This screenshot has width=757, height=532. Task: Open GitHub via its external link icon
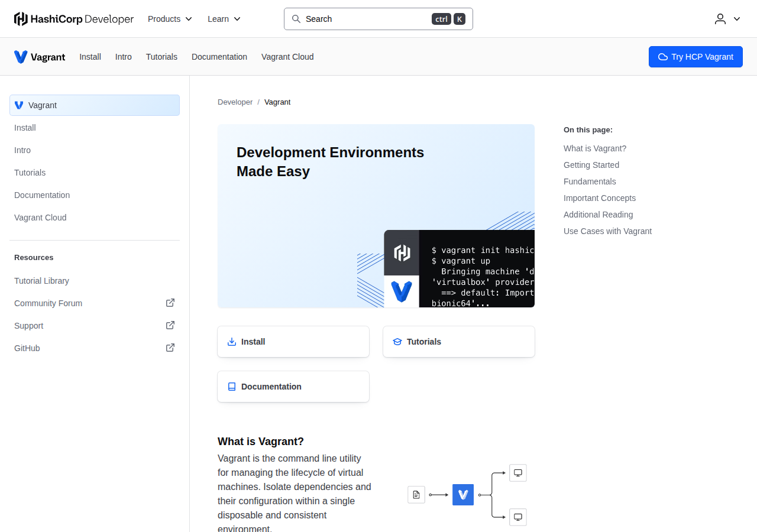170,348
